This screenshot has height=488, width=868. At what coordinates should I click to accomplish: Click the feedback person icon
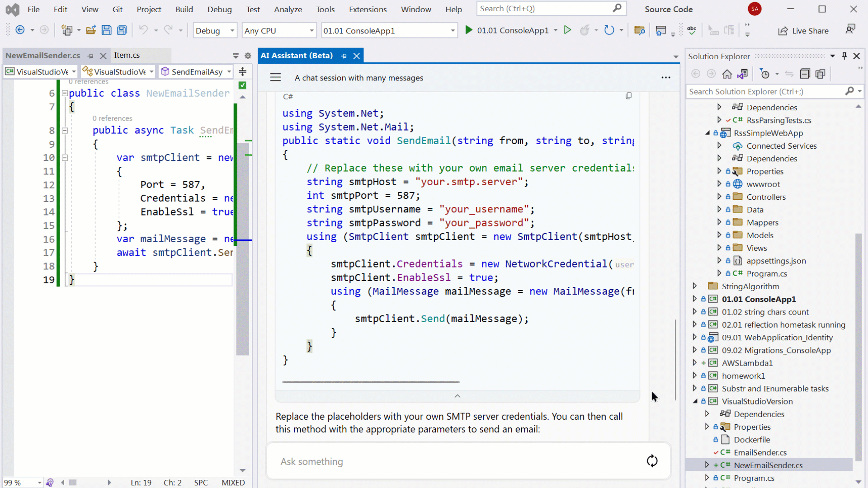pyautogui.click(x=850, y=29)
